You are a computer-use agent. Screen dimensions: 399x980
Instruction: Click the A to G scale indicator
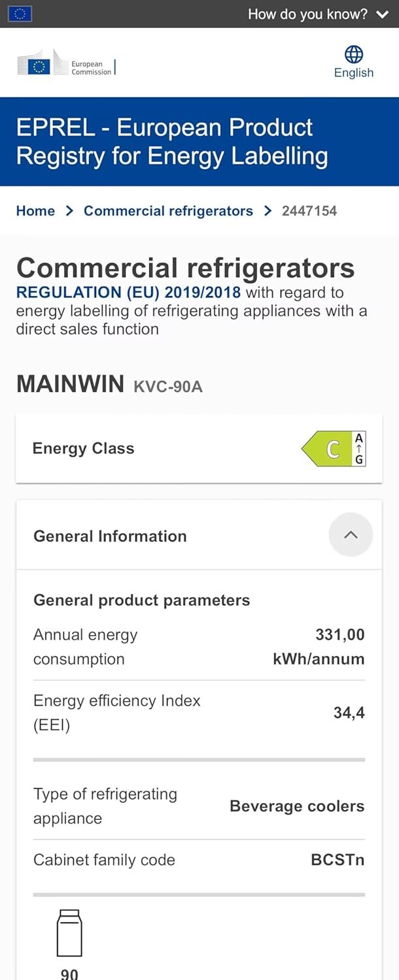[x=359, y=449]
